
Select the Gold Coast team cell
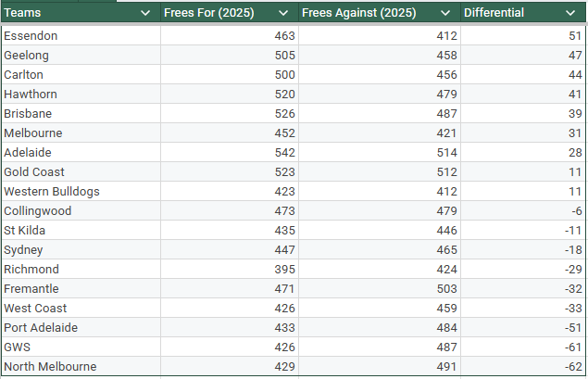coord(81,172)
